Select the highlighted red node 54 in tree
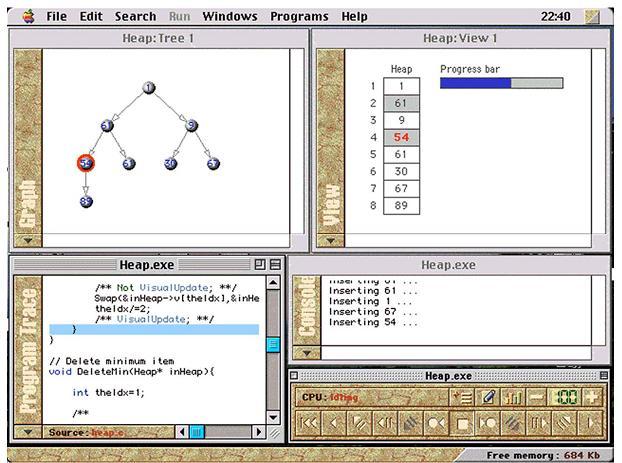Viewport: 622px width, 463px height. coord(86,163)
